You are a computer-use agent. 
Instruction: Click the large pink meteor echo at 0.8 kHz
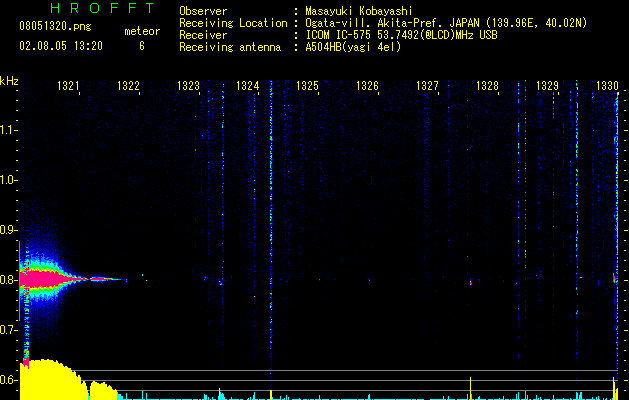pos(48,279)
